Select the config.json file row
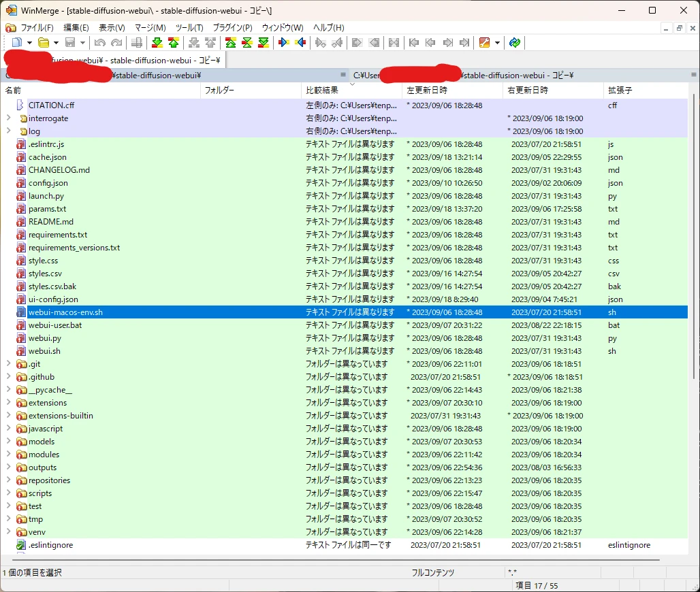The height and width of the screenshot is (592, 700). pos(344,183)
